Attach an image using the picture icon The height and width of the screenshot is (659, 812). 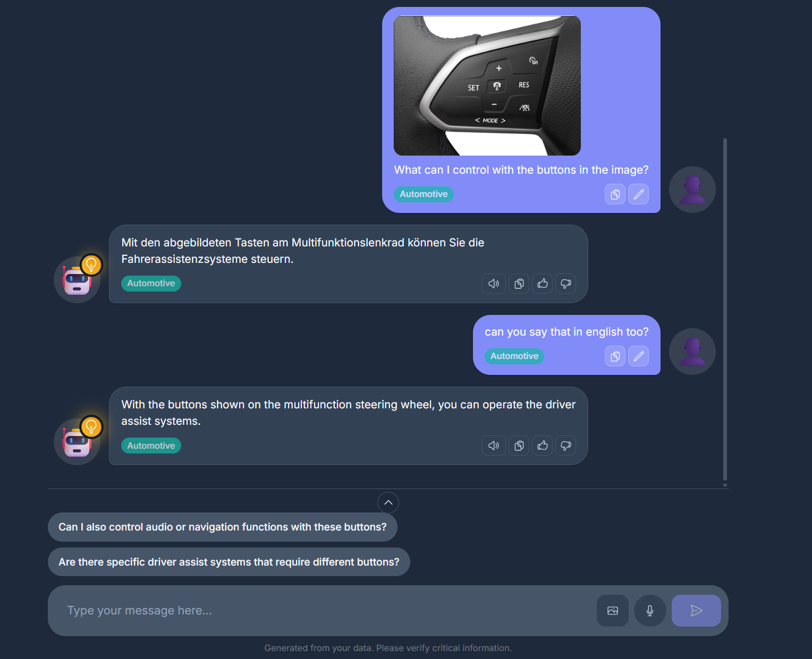pos(613,611)
